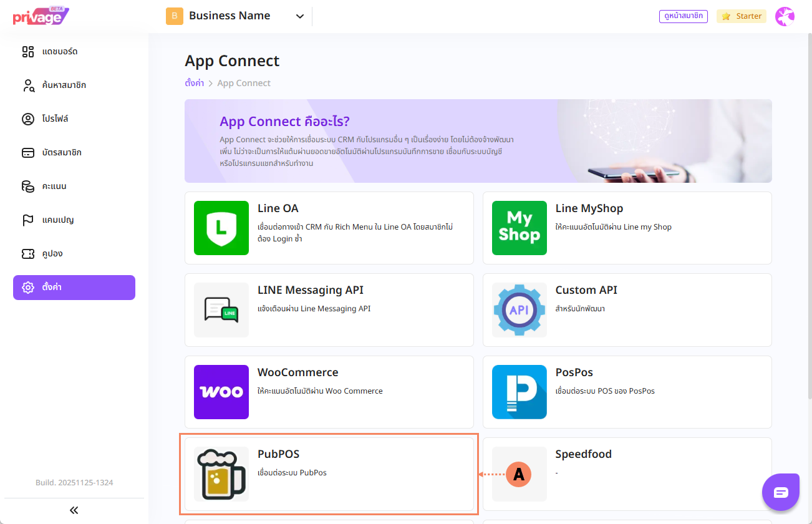Viewport: 812px width, 524px height.
Task: Open the คูปอง sidebar menu
Action: tap(52, 254)
